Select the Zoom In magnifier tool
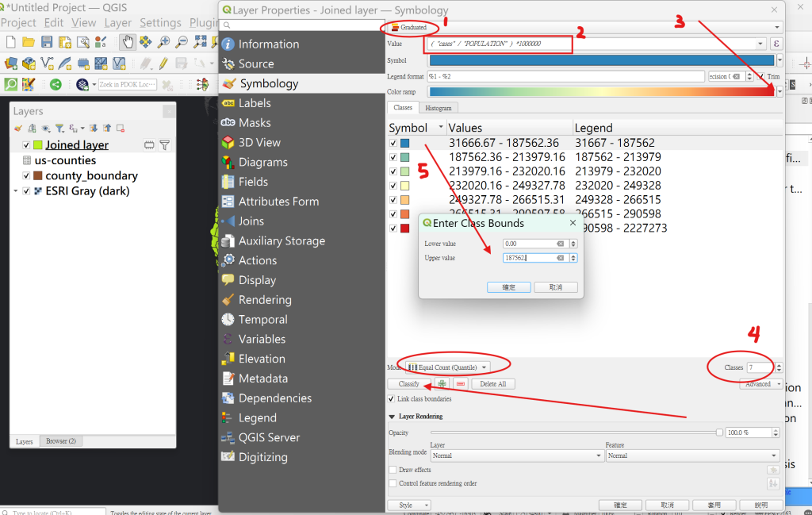This screenshot has height=515, width=812. coord(163,43)
